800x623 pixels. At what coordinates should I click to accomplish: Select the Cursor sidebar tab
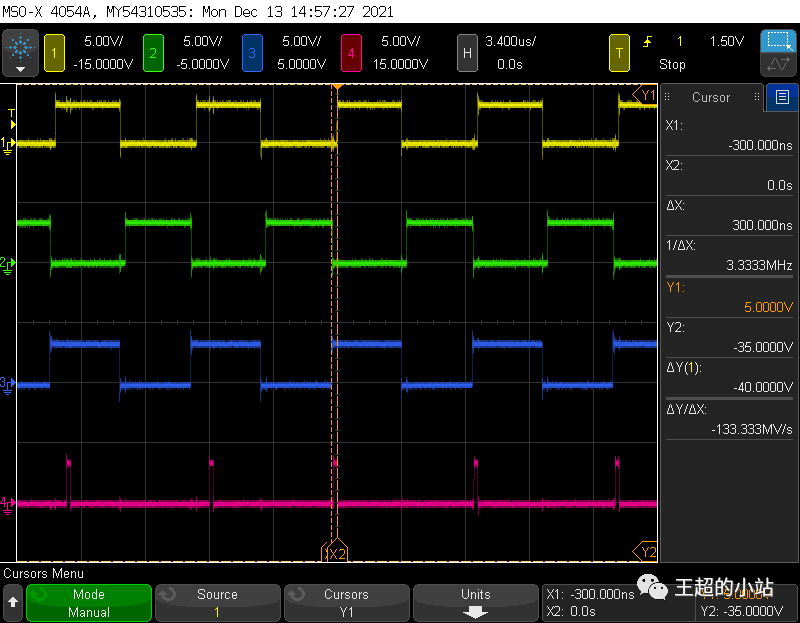pyautogui.click(x=712, y=97)
